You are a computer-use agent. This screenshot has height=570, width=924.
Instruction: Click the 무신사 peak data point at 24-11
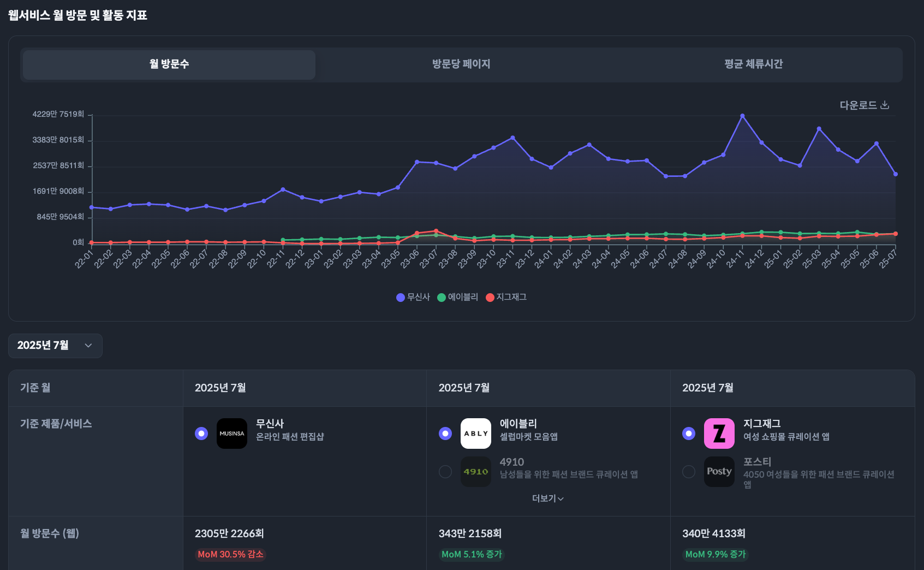742,115
